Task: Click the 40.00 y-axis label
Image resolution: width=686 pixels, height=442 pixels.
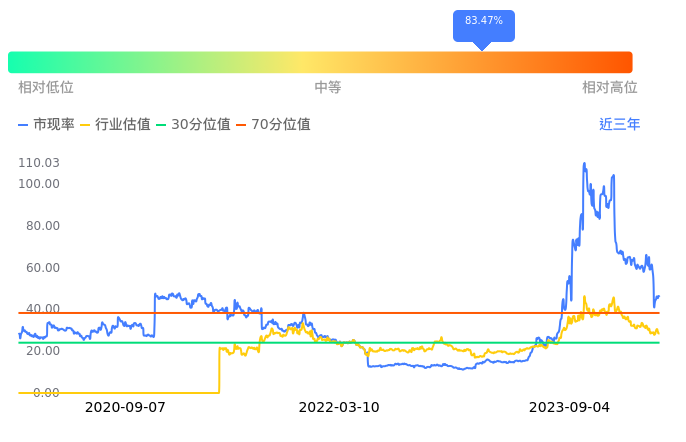Action: pos(42,309)
